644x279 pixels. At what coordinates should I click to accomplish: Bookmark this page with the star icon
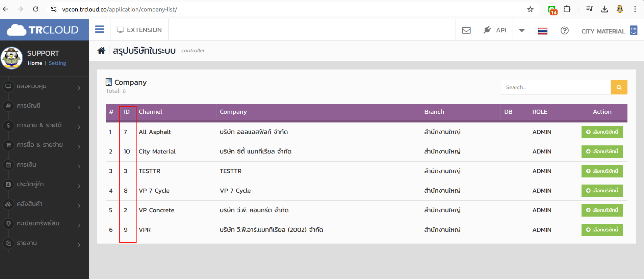pyautogui.click(x=530, y=9)
